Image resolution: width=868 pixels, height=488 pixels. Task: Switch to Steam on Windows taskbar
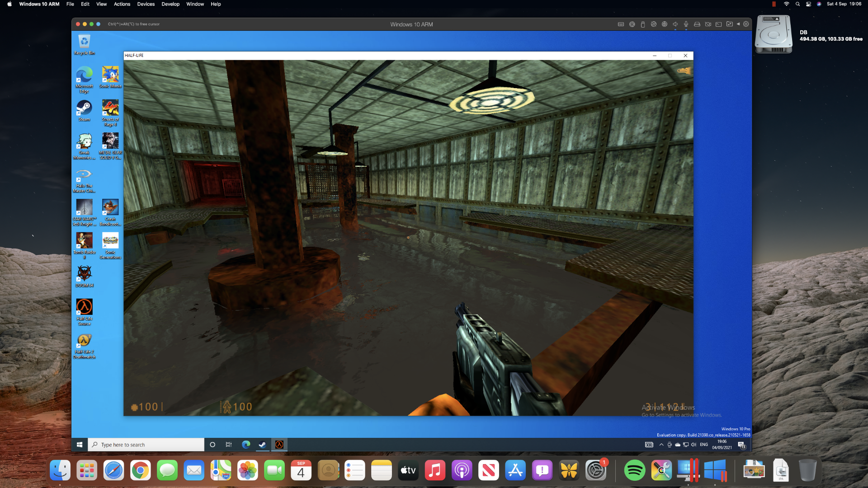click(x=262, y=445)
